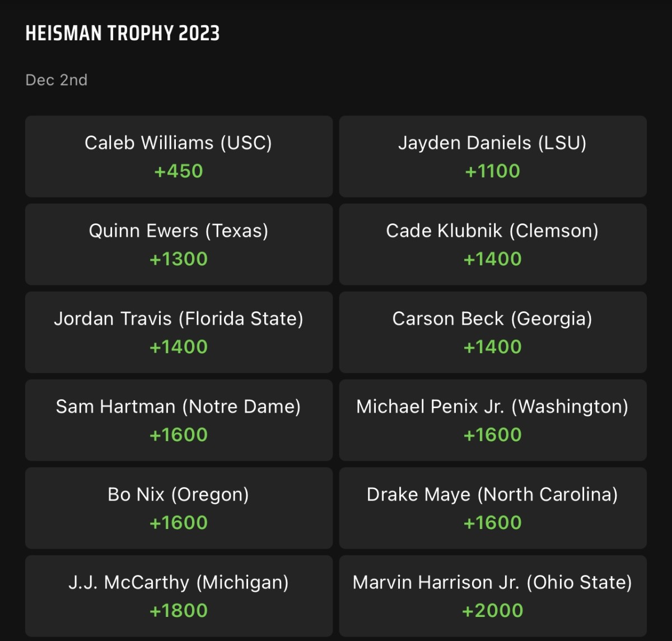Tap the +450 odds value
The width and height of the screenshot is (672, 641).
point(179,171)
